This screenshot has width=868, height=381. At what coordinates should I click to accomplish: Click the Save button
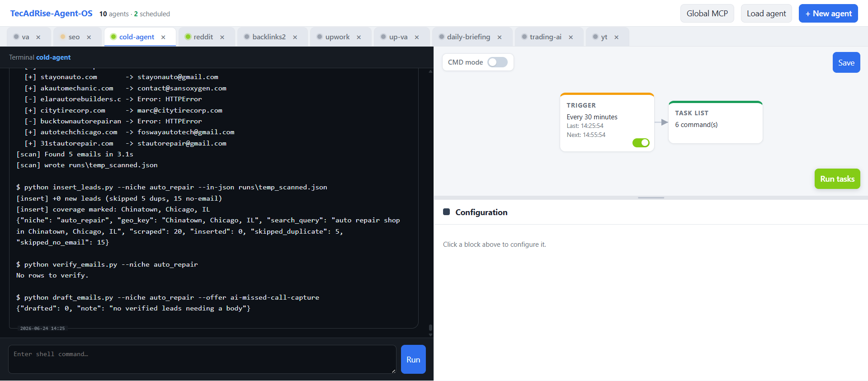point(846,62)
